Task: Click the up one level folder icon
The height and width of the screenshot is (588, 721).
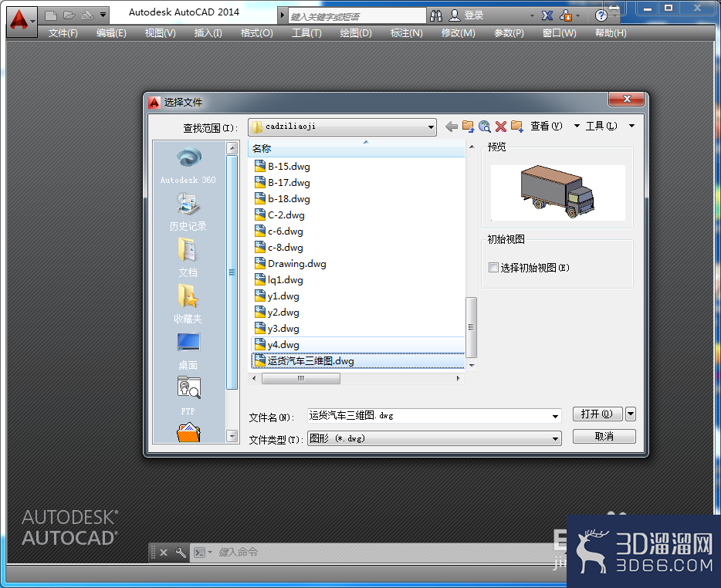Action: 468,127
